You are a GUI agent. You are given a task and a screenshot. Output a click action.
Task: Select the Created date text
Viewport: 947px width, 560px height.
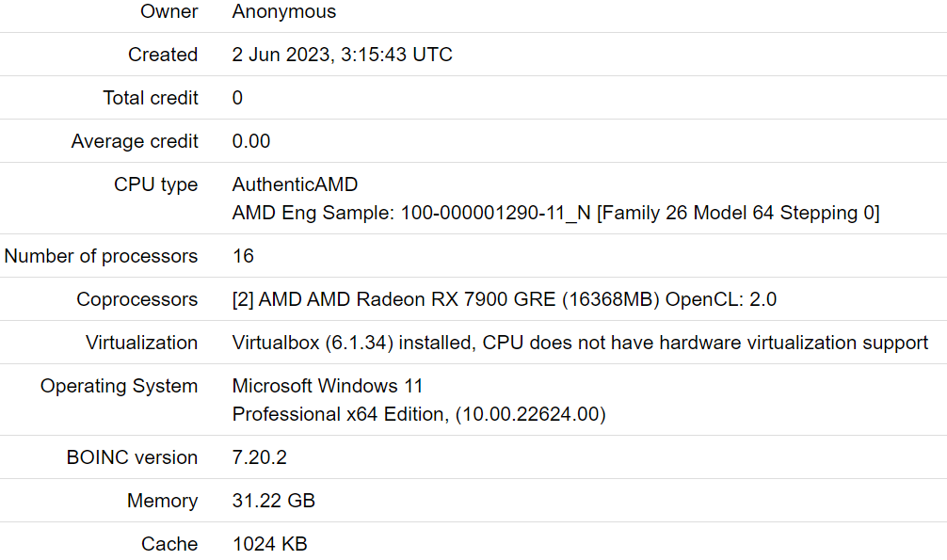tap(342, 55)
